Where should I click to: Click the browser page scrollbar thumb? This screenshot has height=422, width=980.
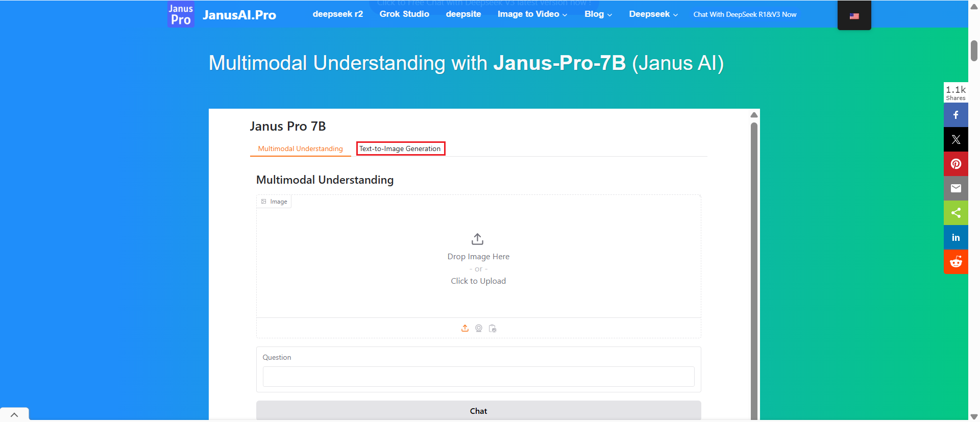pyautogui.click(x=974, y=51)
